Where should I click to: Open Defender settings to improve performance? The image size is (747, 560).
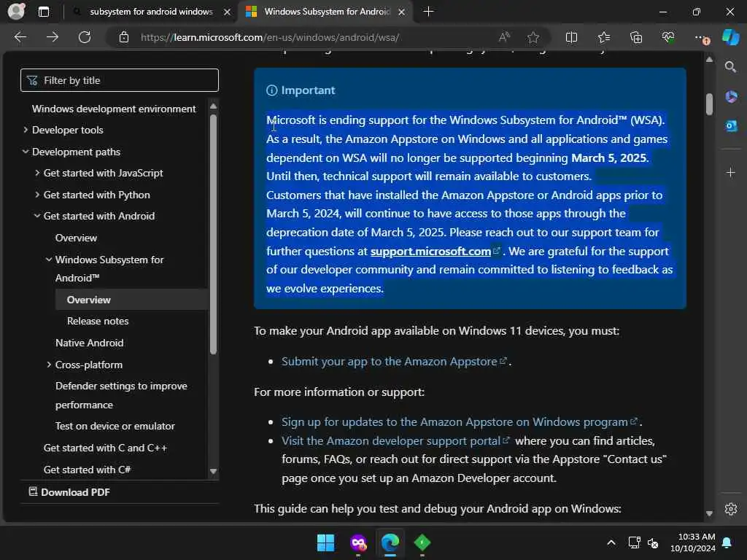point(121,395)
